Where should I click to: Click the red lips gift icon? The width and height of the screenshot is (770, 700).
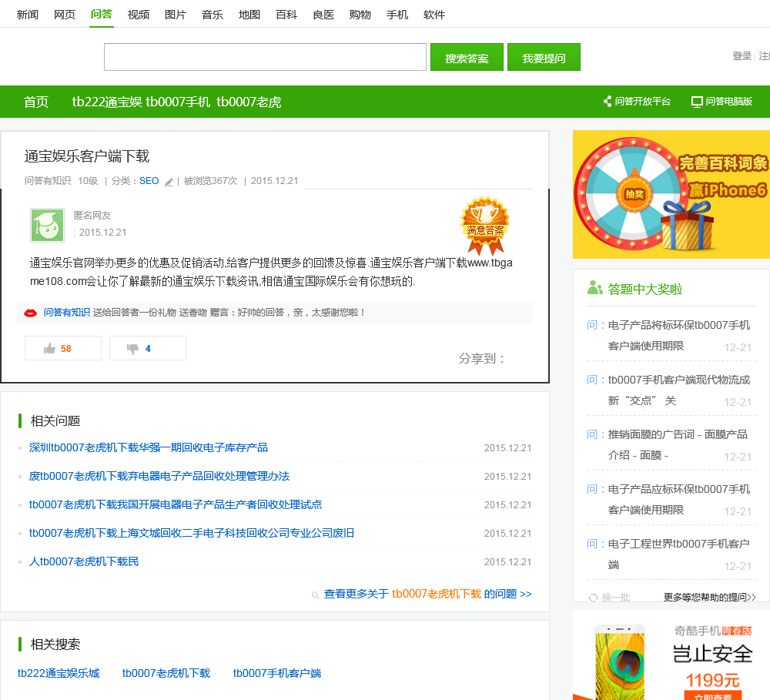(x=31, y=313)
